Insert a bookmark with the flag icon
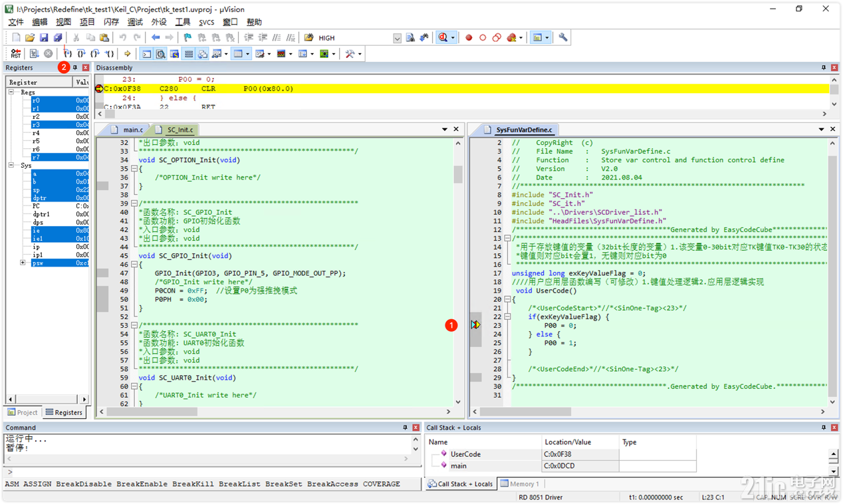This screenshot has width=843, height=504. 187,38
